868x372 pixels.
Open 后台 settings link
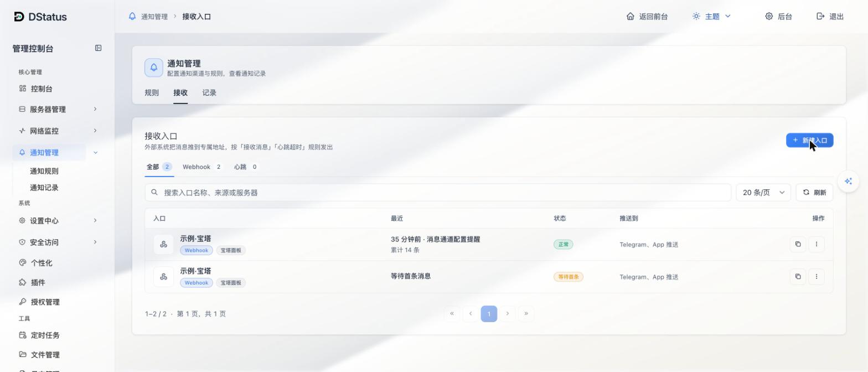[x=779, y=17]
